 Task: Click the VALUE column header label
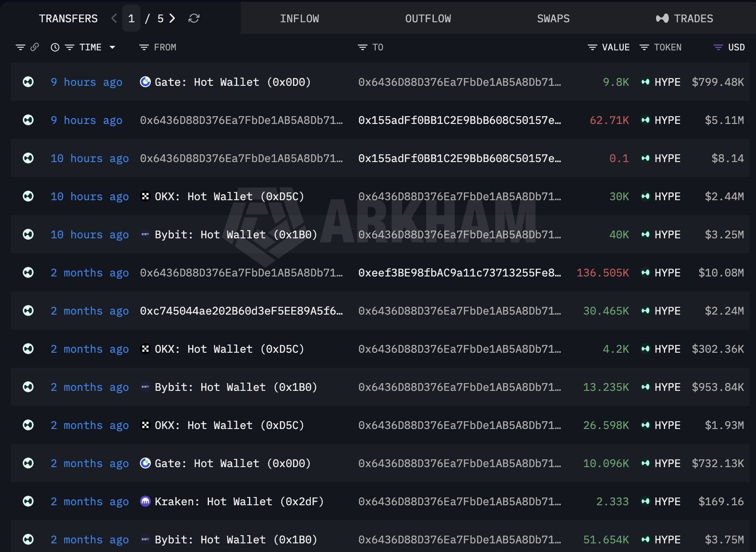(616, 47)
